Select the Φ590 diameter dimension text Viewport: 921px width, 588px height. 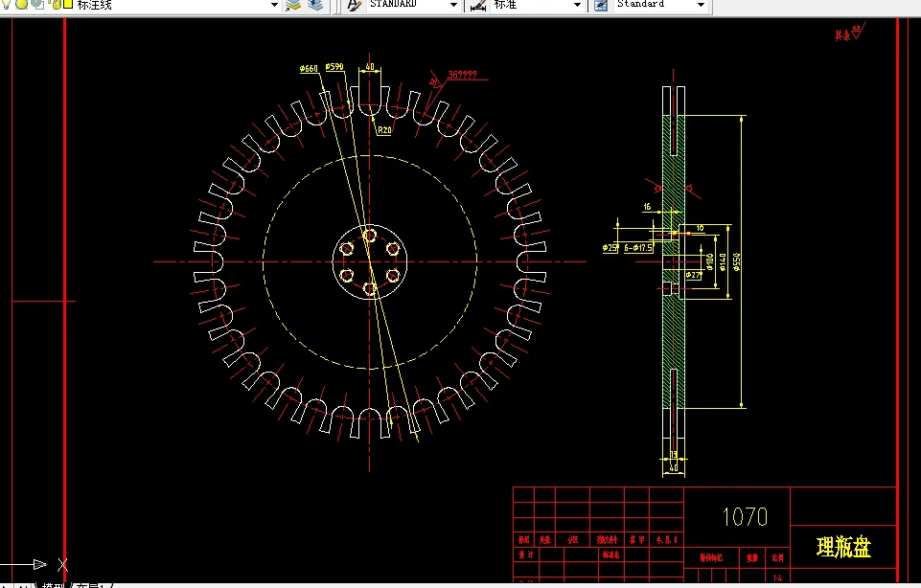pyautogui.click(x=334, y=67)
